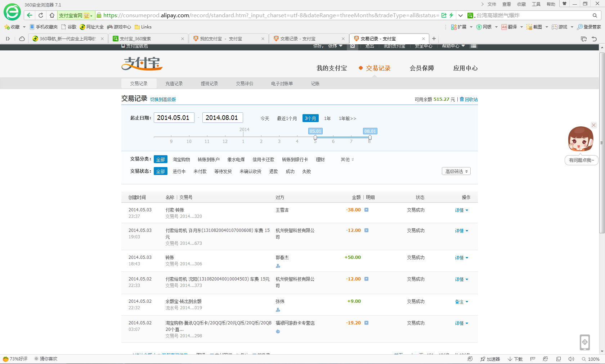The height and width of the screenshot is (364, 605).
Task: Open the 我的支付宝 navigation menu item
Action: (332, 68)
